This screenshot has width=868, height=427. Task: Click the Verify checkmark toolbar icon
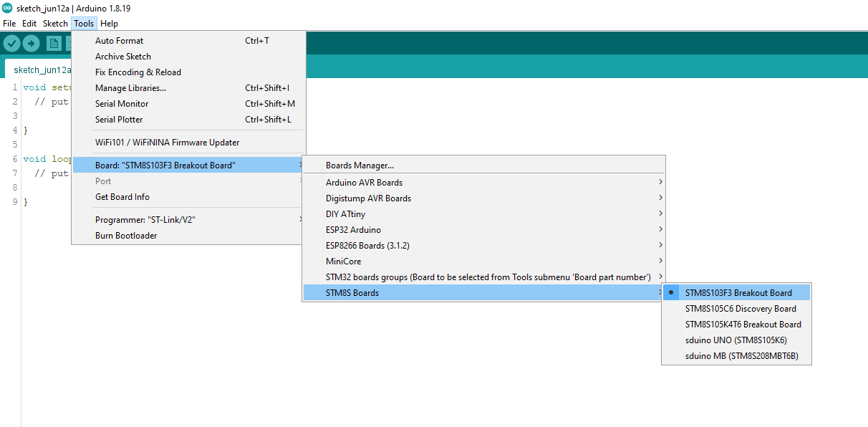11,44
